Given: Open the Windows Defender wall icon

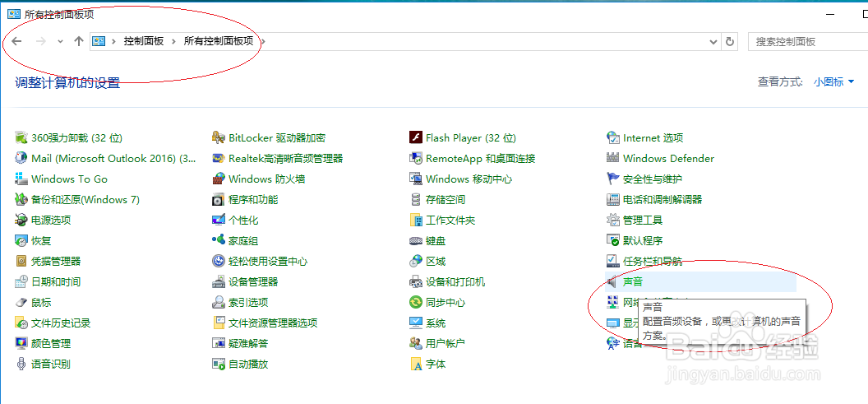Looking at the screenshot, I should coord(613,159).
